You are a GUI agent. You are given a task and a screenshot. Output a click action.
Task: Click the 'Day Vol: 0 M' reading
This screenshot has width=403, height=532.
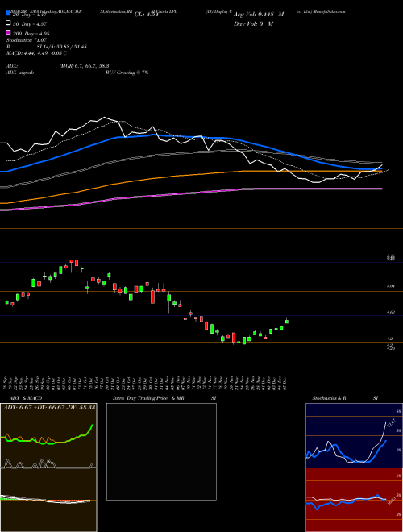253,23
